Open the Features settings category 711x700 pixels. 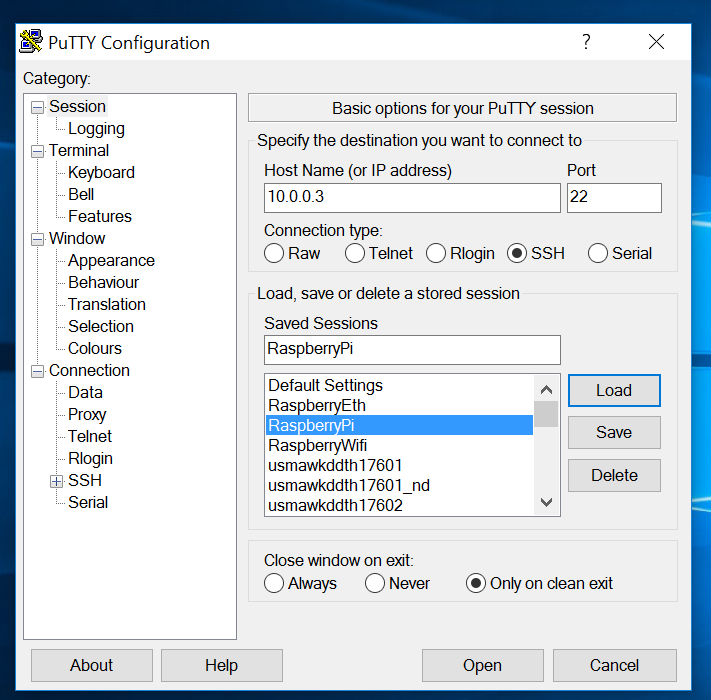(x=100, y=216)
